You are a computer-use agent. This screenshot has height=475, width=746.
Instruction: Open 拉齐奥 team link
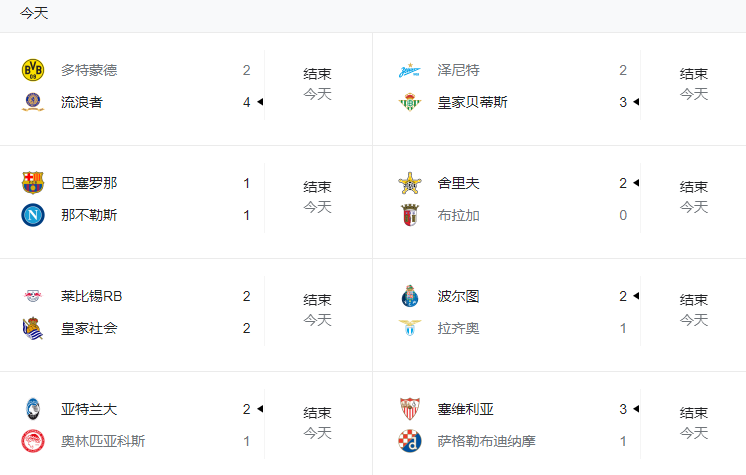click(x=458, y=328)
